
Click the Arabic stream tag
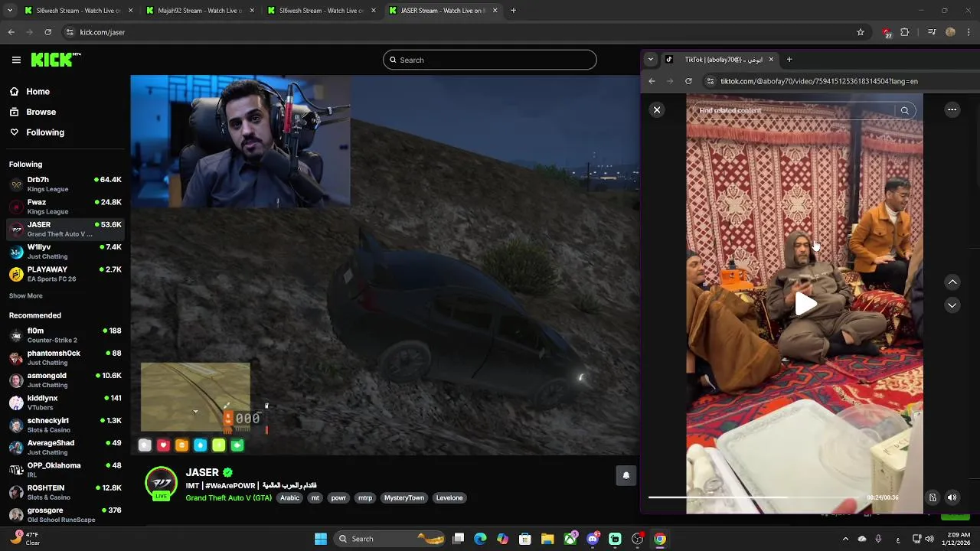tap(289, 497)
